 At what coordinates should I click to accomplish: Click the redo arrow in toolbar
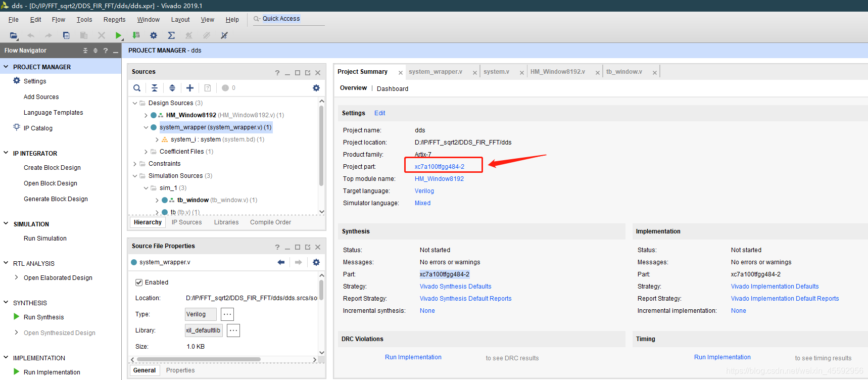49,35
